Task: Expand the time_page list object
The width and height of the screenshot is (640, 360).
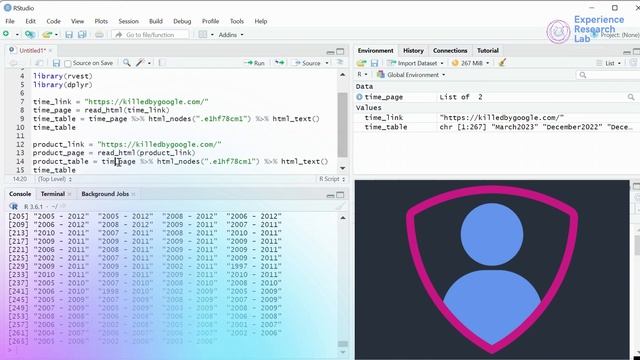Action: click(x=360, y=97)
